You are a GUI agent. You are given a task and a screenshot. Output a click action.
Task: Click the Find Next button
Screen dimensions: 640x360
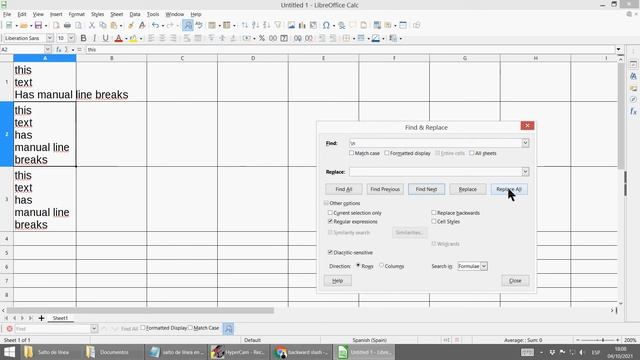click(426, 189)
